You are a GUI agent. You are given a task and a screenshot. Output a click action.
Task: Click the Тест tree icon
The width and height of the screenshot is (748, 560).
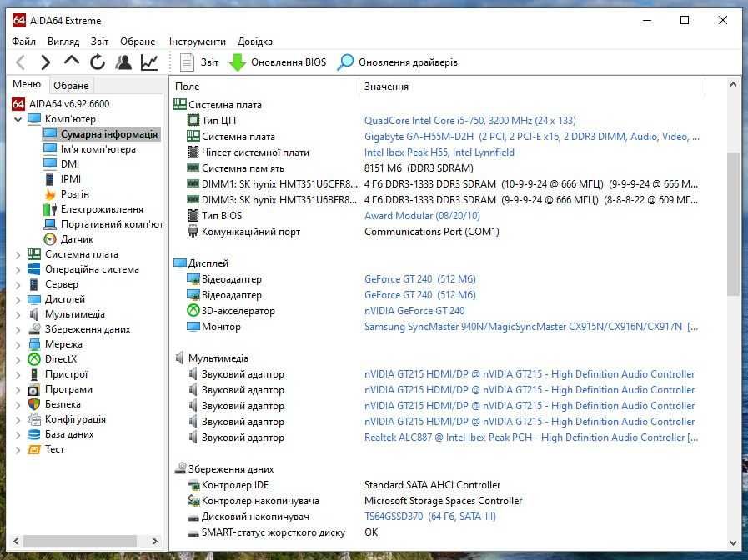34,449
